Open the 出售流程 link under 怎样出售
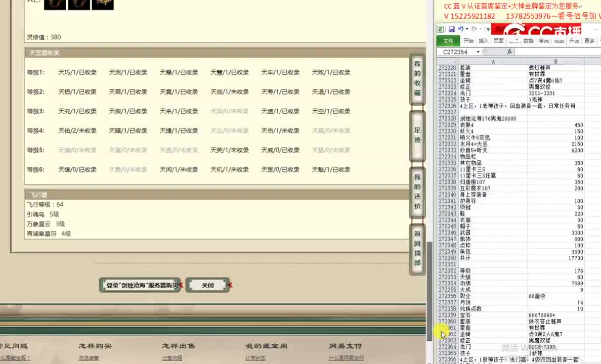Viewport: 601px width, 364px height. (x=171, y=358)
